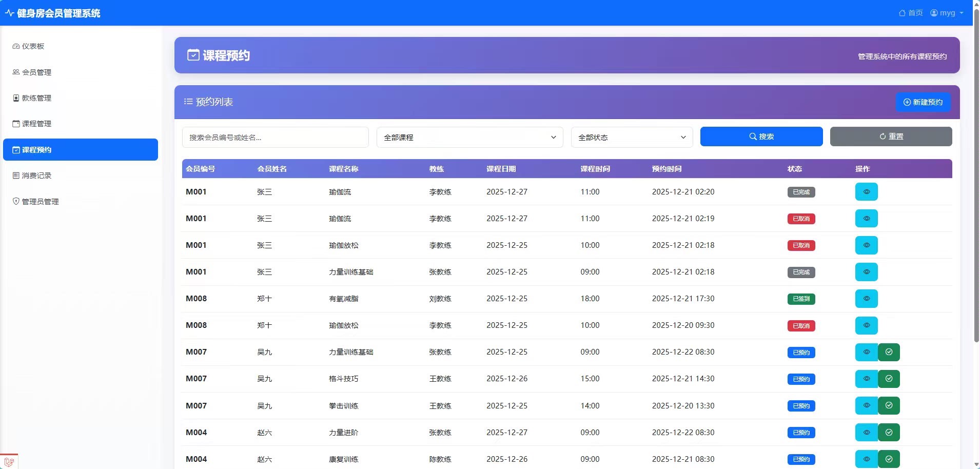Viewport: 980px width, 469px height.
Task: Click the Laravel debug icon at bottom left
Action: (x=9, y=462)
